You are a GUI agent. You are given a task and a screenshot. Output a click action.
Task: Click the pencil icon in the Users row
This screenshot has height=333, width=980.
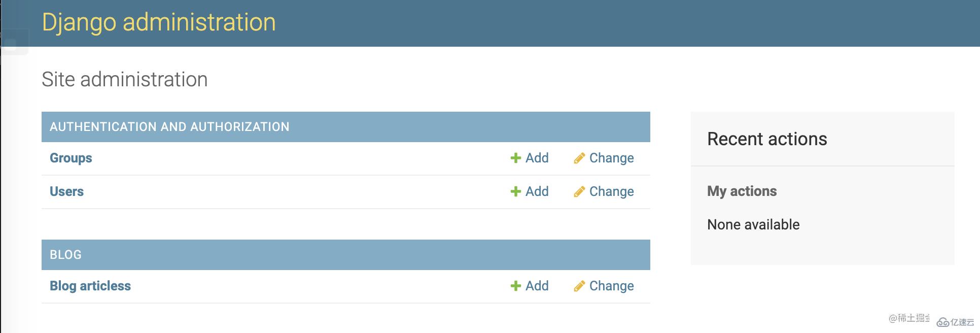579,192
